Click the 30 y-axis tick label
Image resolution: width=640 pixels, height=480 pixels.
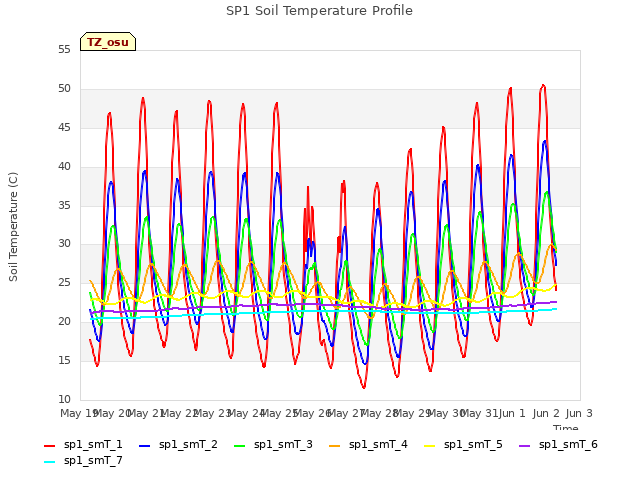[x=64, y=244]
